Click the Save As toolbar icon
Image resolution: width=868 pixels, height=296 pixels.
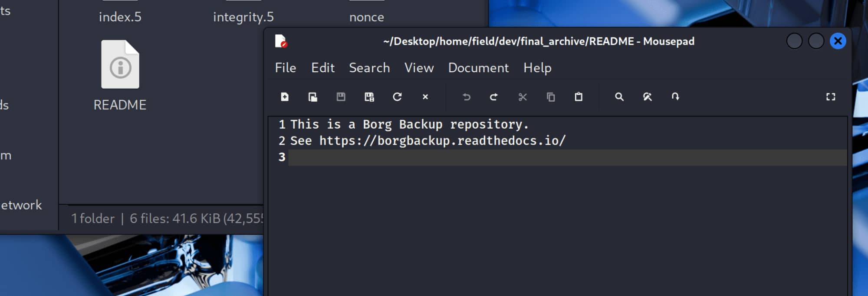coord(369,97)
